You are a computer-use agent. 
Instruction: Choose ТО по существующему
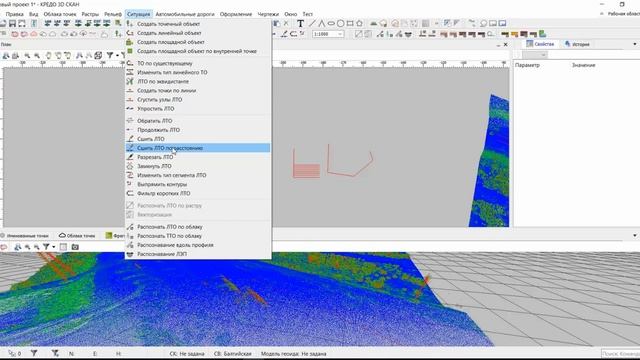pos(198,63)
